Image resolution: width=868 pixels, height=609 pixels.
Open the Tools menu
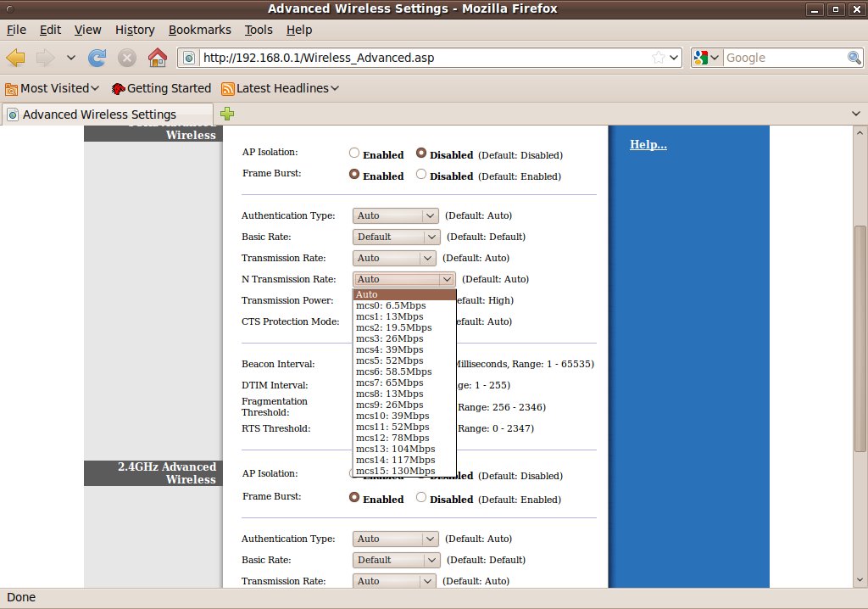(259, 30)
